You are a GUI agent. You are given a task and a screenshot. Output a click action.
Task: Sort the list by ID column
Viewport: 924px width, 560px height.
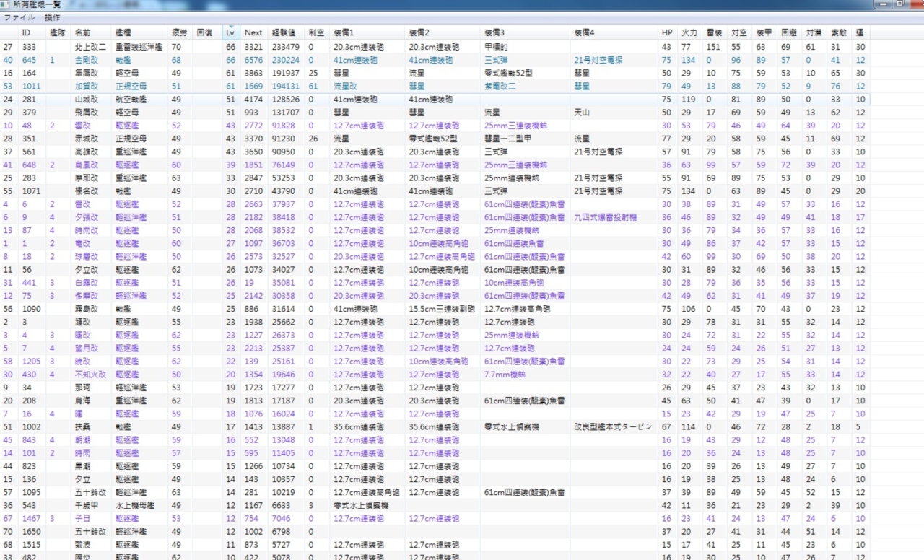(x=26, y=32)
